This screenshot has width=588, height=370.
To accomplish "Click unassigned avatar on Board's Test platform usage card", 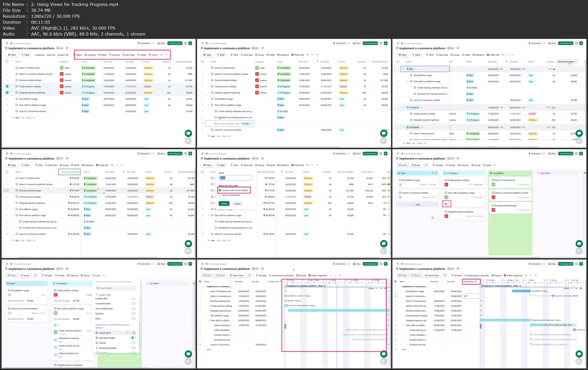I will pos(400,185).
